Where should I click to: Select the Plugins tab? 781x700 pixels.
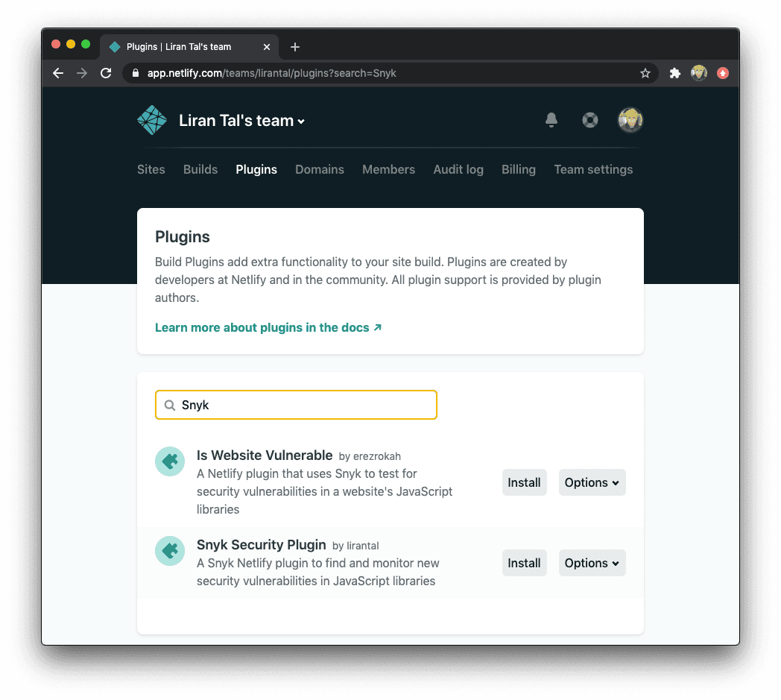(x=256, y=169)
